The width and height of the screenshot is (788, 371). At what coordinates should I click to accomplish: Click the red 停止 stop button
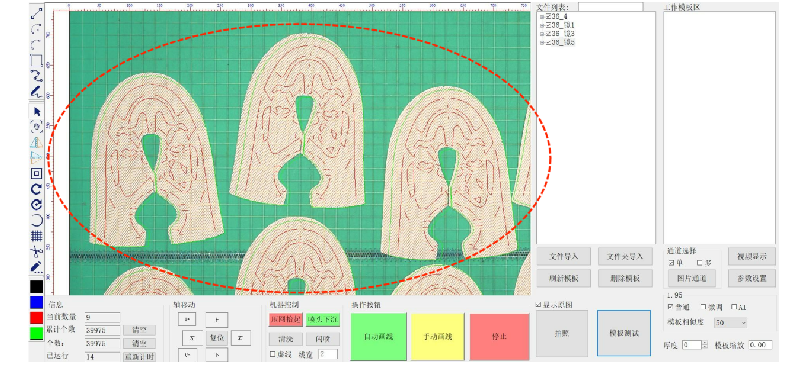click(500, 337)
